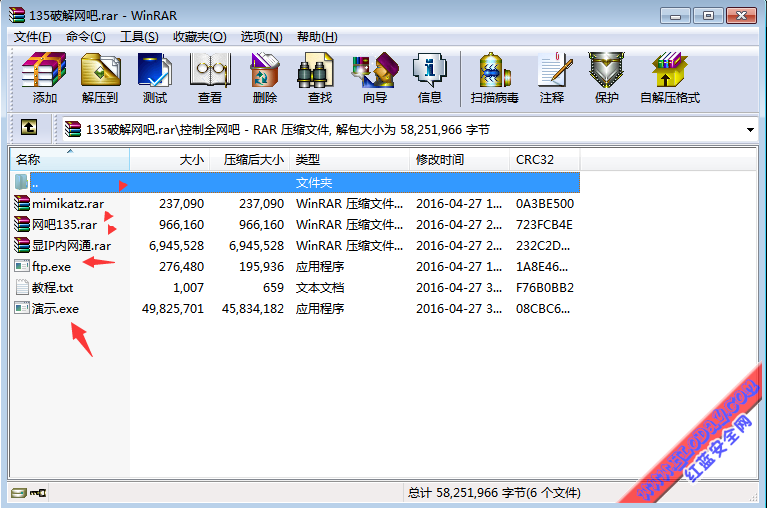
Task: Click size value 6,945,528 in 大小 column
Action: (x=177, y=245)
